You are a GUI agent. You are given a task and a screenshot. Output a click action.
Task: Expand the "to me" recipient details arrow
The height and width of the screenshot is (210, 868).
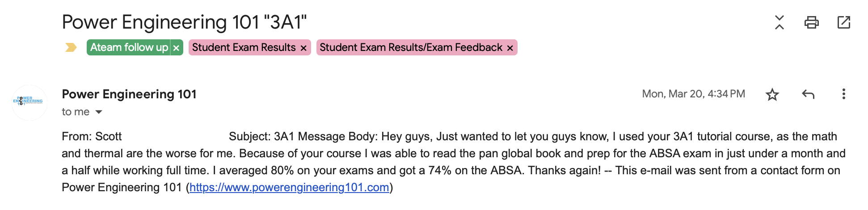(99, 112)
